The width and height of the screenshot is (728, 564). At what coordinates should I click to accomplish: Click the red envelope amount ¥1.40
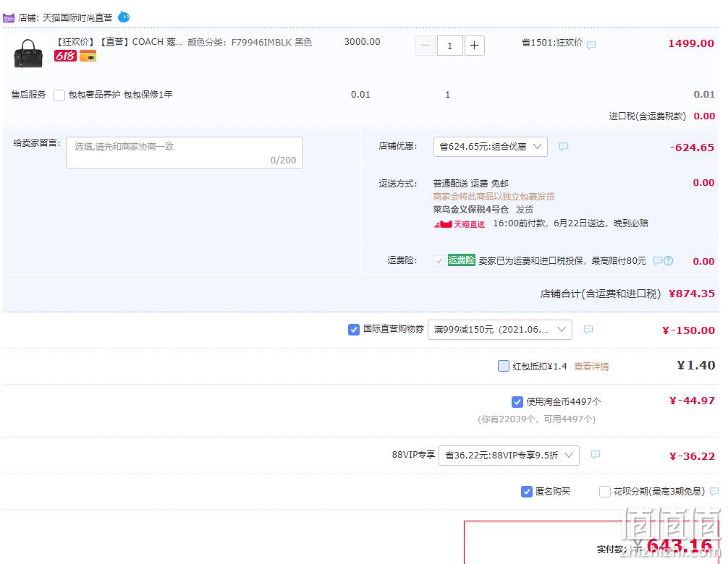(x=696, y=365)
